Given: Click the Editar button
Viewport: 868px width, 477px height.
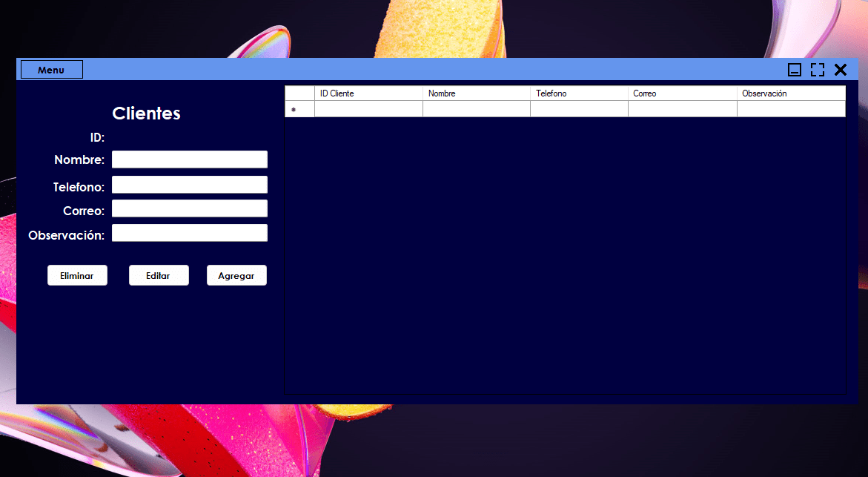Looking at the screenshot, I should tap(159, 275).
